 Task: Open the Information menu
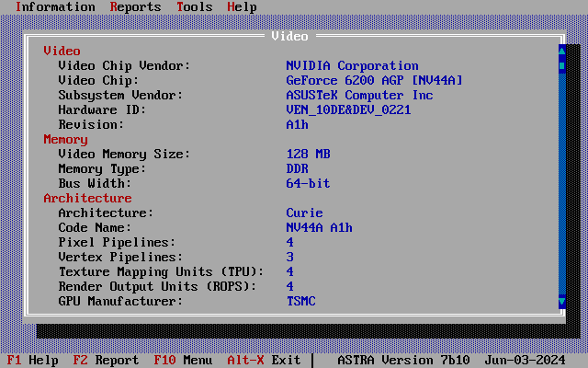click(55, 6)
